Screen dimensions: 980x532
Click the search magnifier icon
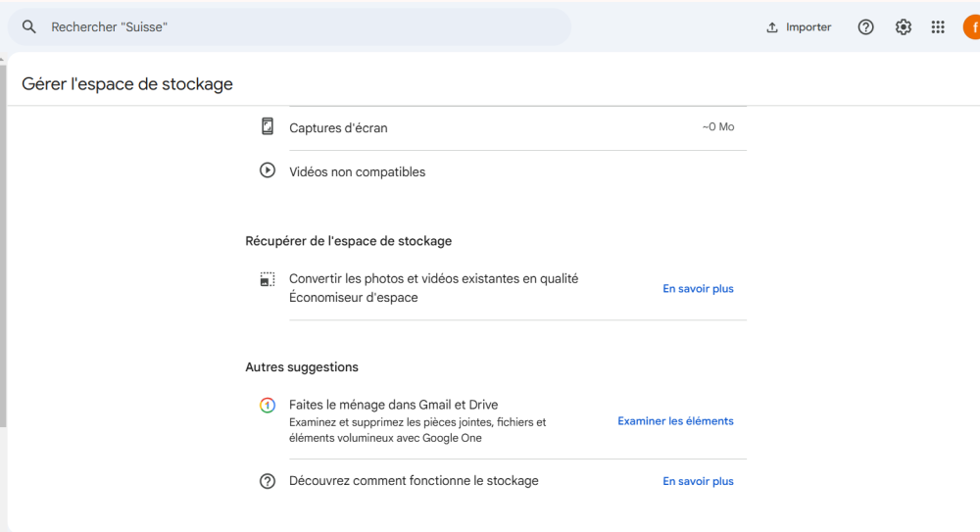29,27
